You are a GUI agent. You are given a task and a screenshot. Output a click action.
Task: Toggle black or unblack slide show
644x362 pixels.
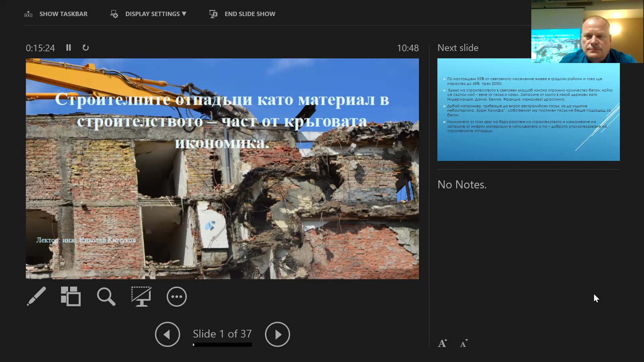[x=141, y=296]
